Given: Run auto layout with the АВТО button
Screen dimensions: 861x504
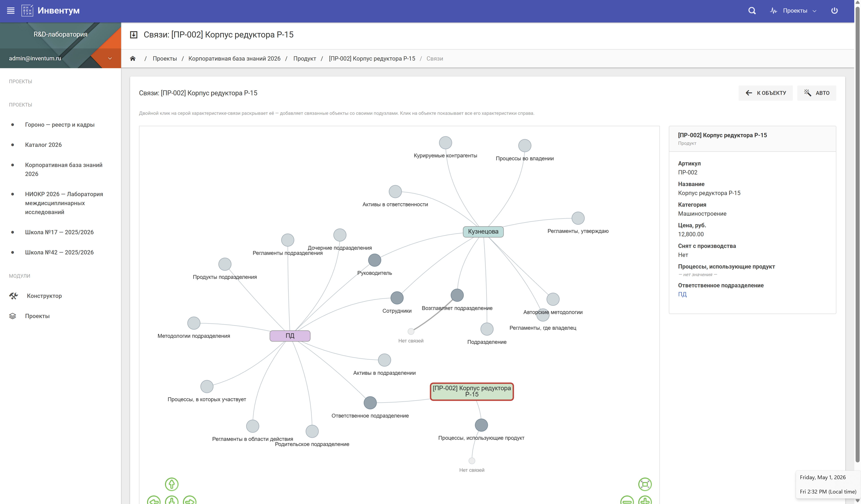Looking at the screenshot, I should 817,93.
